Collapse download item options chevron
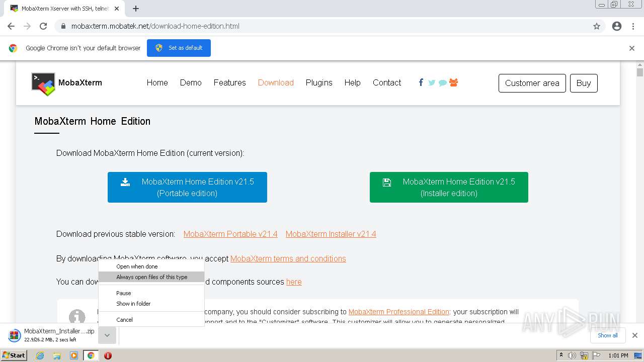The height and width of the screenshot is (362, 644). [x=107, y=335]
